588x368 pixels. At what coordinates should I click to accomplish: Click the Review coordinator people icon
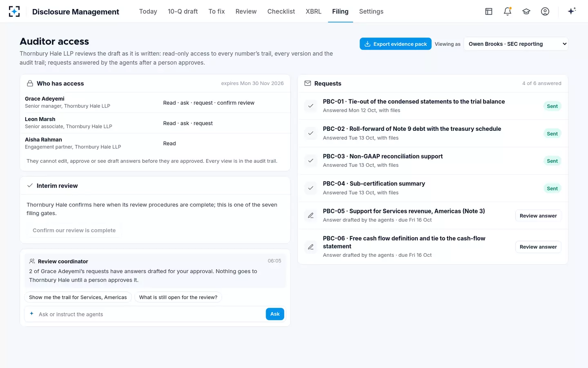[x=32, y=261]
